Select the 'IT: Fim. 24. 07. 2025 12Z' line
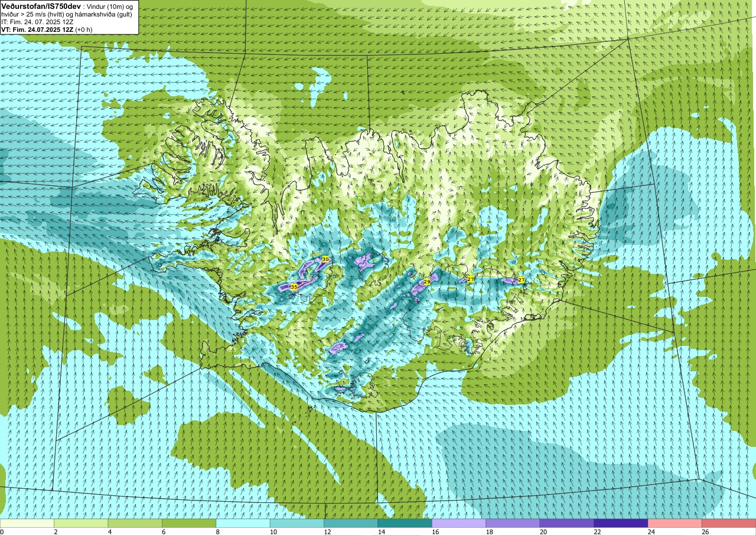756x536 pixels. coord(37,21)
